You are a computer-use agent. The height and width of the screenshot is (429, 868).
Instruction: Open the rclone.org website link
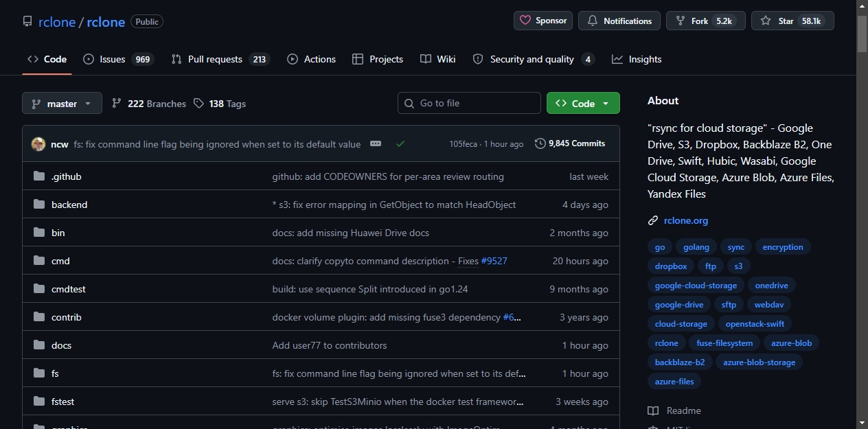686,220
